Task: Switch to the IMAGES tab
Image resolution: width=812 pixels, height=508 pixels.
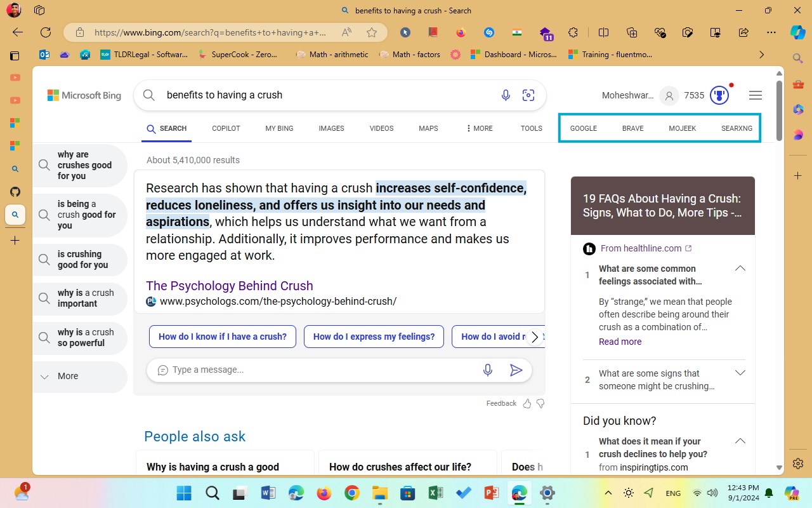Action: tap(331, 128)
